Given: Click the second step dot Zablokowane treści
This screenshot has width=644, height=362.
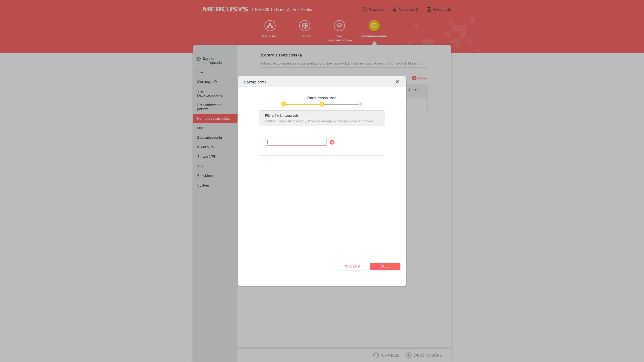Looking at the screenshot, I should [322, 104].
